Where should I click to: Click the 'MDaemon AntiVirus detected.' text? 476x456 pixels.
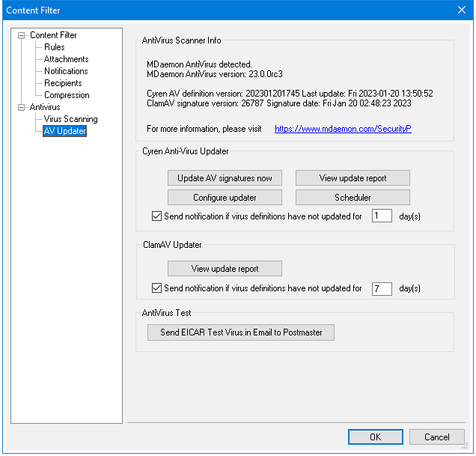point(199,64)
